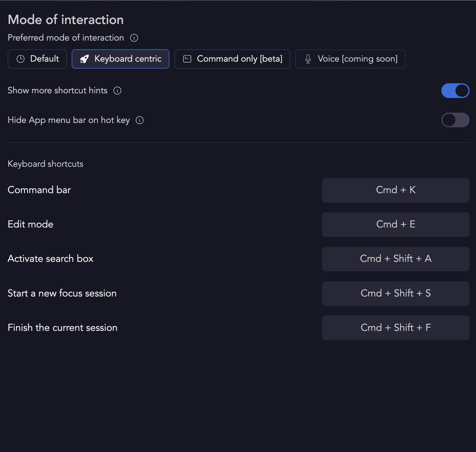Change the Edit mode shortcut Cmd + E
The image size is (476, 452).
pos(395,225)
